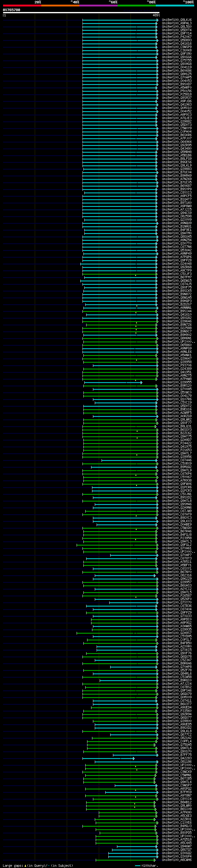This screenshot has height=868, width=197.
Task: Select label UniRef100_Q8H1Z5
Action: 177,74
